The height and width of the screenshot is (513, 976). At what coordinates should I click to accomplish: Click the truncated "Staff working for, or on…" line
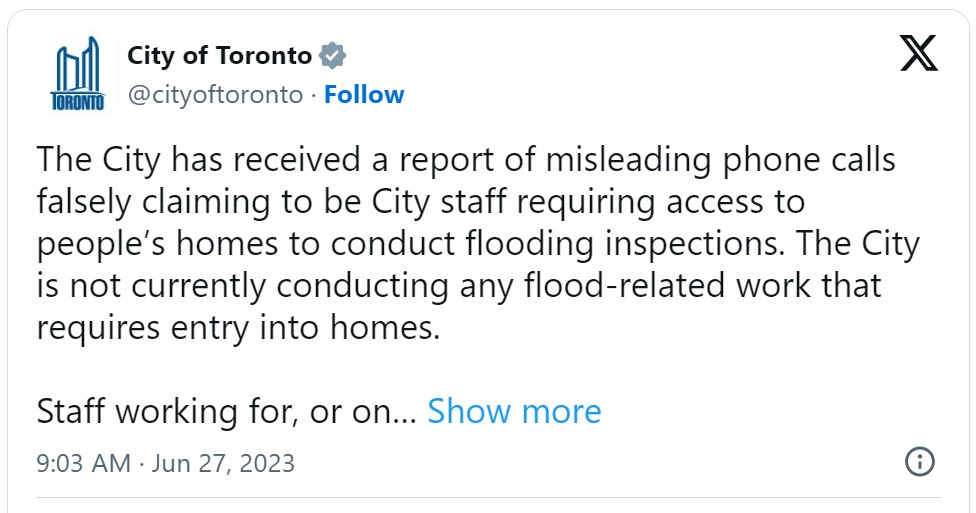point(226,411)
